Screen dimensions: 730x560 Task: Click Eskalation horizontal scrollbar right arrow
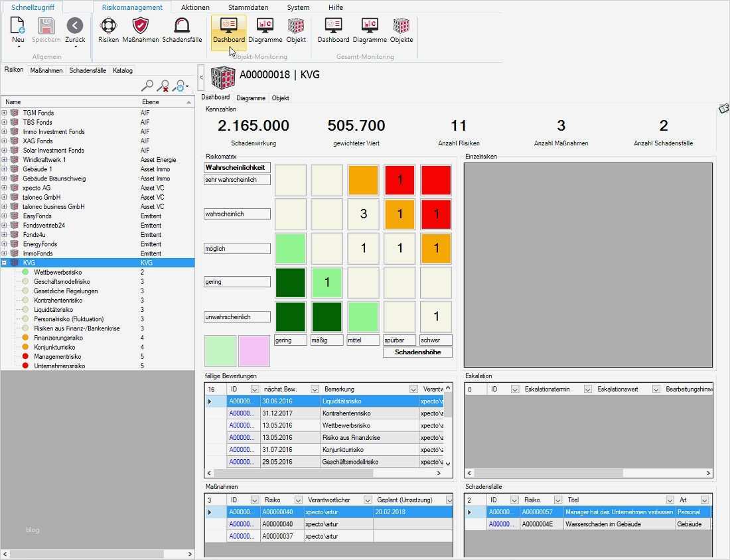pyautogui.click(x=708, y=473)
